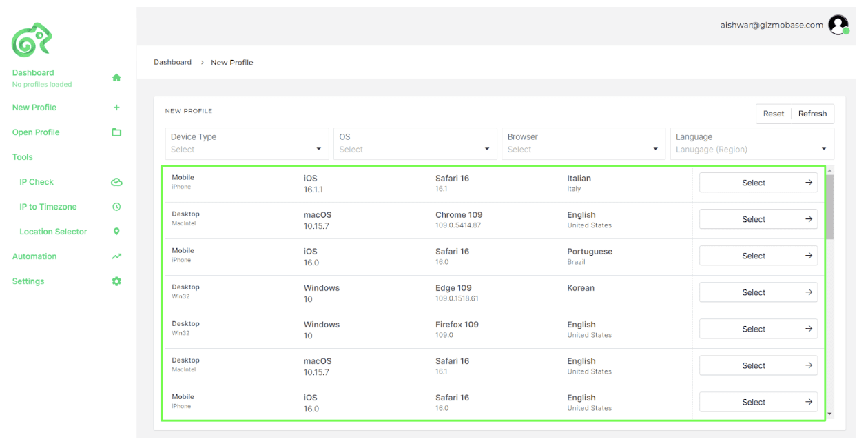Open the OS filter dropdown

(x=415, y=143)
